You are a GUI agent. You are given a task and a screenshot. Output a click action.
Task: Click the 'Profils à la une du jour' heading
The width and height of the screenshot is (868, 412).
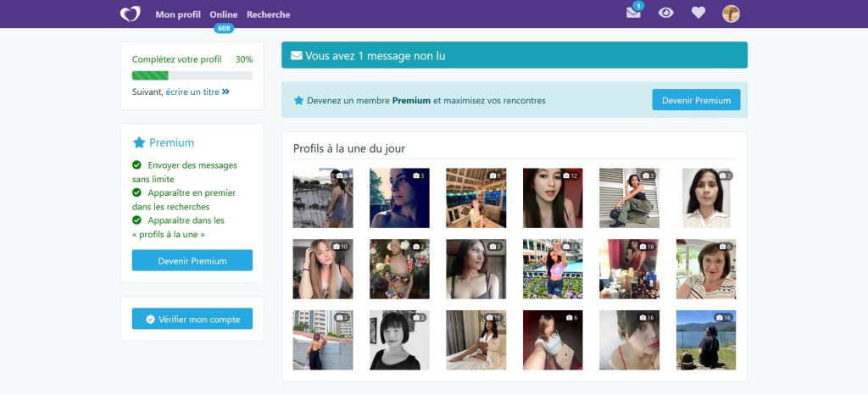click(348, 148)
